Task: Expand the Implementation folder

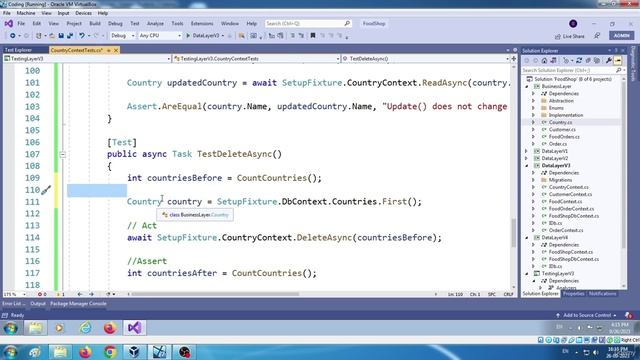Action: (533, 115)
